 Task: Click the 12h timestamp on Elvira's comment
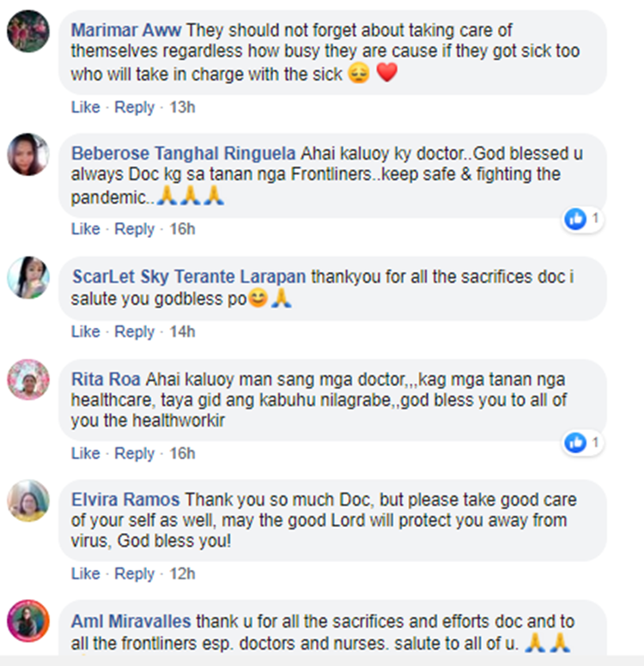[182, 573]
